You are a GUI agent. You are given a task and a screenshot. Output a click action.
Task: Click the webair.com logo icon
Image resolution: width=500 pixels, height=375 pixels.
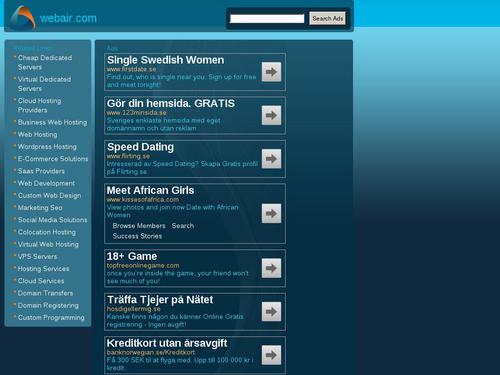pyautogui.click(x=23, y=18)
